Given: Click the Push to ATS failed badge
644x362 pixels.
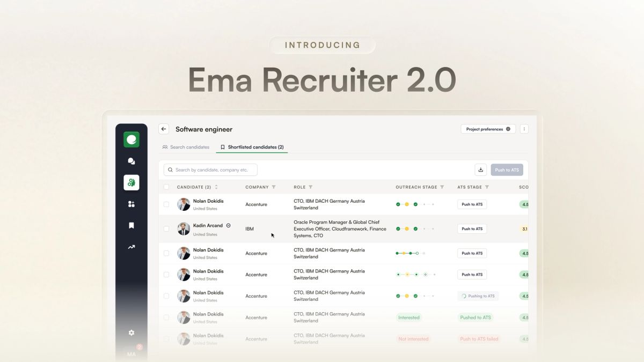Looking at the screenshot, I should pyautogui.click(x=479, y=339).
